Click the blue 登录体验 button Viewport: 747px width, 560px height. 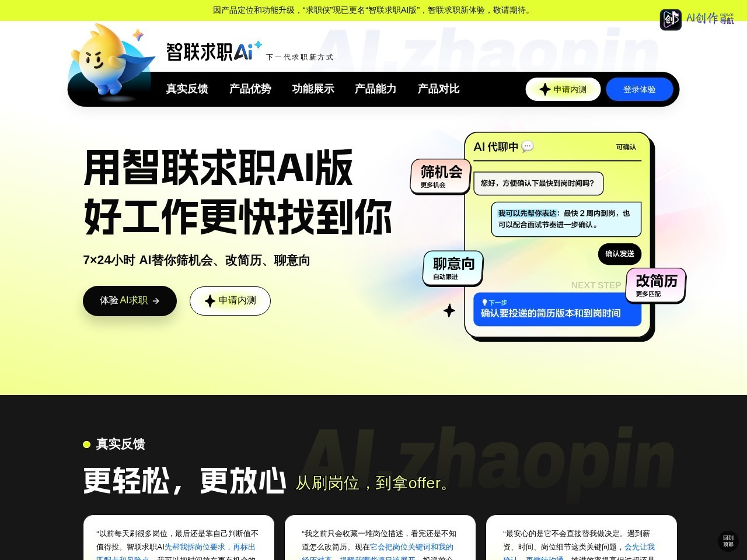[640, 89]
